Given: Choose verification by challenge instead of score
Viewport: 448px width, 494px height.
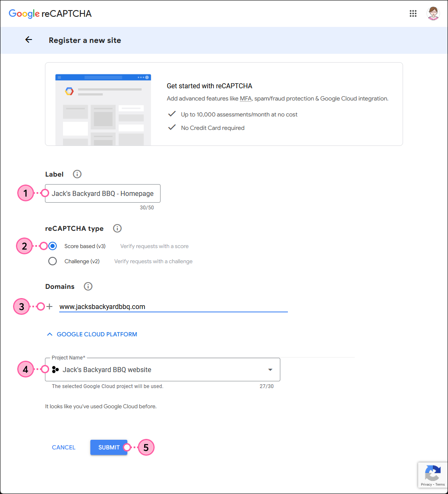Looking at the screenshot, I should [52, 261].
